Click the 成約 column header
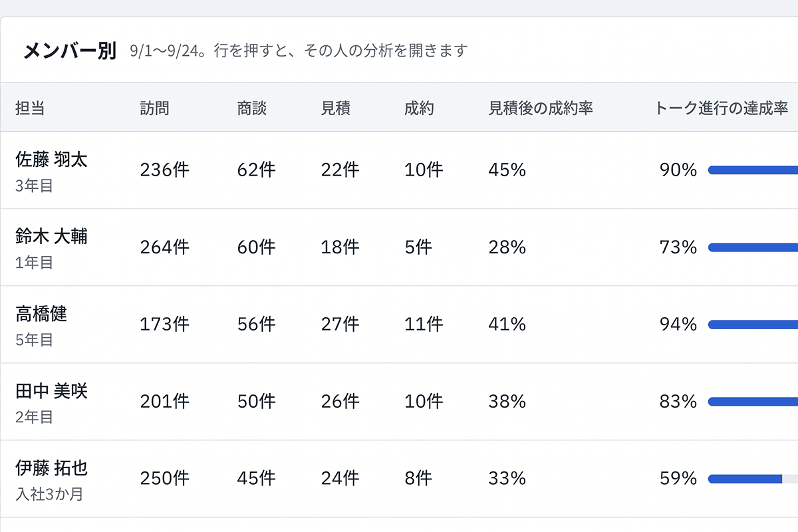This screenshot has width=798, height=532. 419,108
